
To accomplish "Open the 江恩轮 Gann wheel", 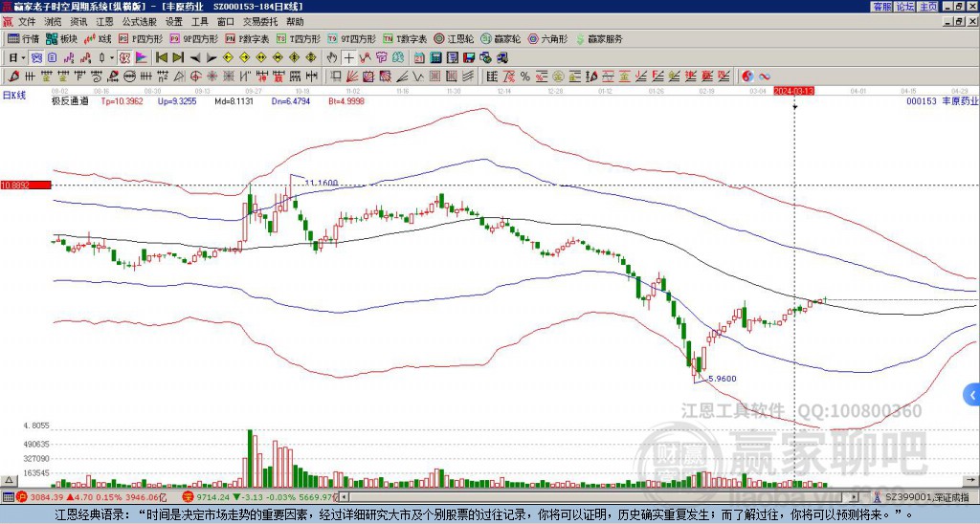I will click(454, 38).
